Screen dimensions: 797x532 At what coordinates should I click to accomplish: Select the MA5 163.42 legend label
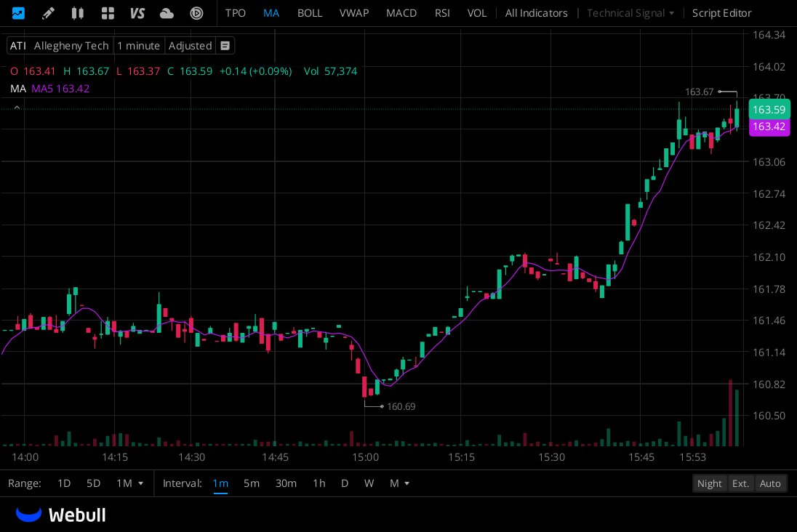click(60, 89)
